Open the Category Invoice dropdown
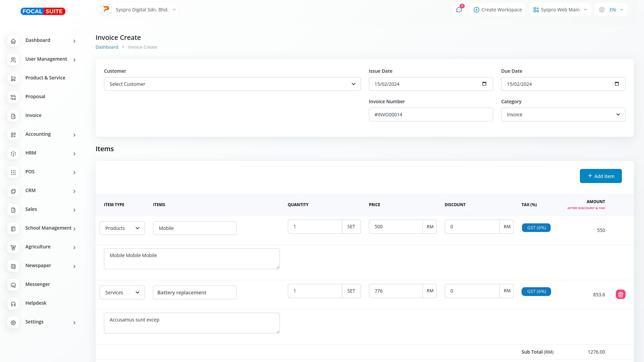This screenshot has height=362, width=644. click(x=563, y=115)
